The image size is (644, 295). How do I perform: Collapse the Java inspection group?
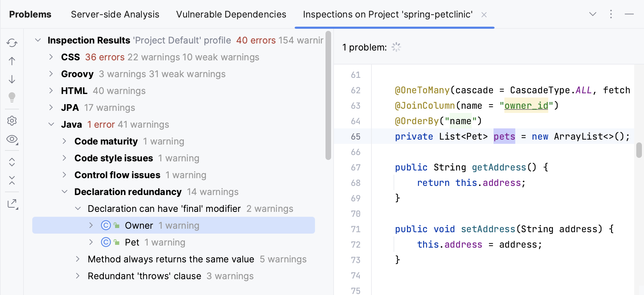click(x=51, y=124)
